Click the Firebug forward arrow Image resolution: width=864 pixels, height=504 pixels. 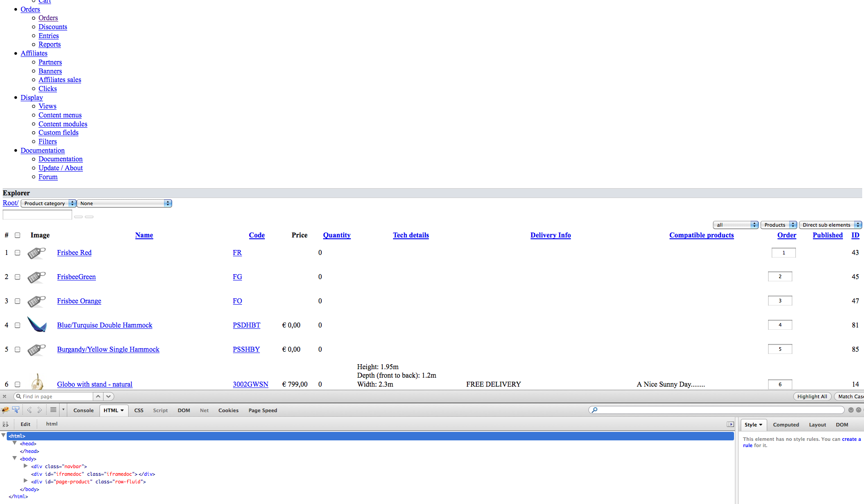pos(39,410)
